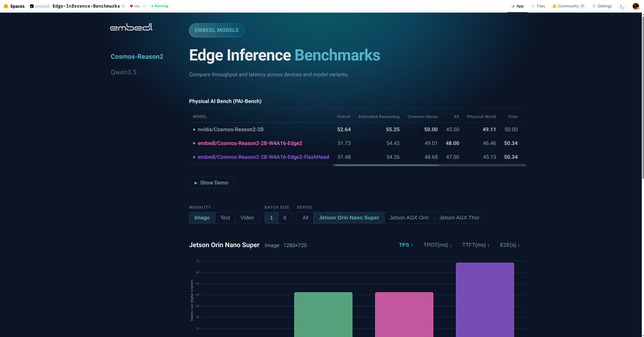This screenshot has height=337, width=644.
Task: Select Cosmos-Reason2 in the sidebar
Action: (137, 57)
